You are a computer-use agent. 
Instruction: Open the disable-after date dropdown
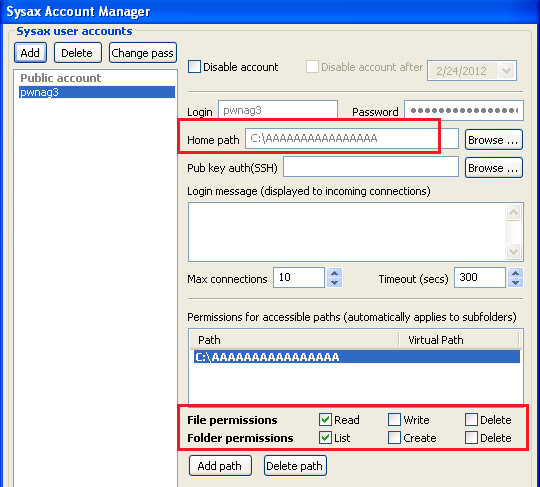click(x=506, y=71)
